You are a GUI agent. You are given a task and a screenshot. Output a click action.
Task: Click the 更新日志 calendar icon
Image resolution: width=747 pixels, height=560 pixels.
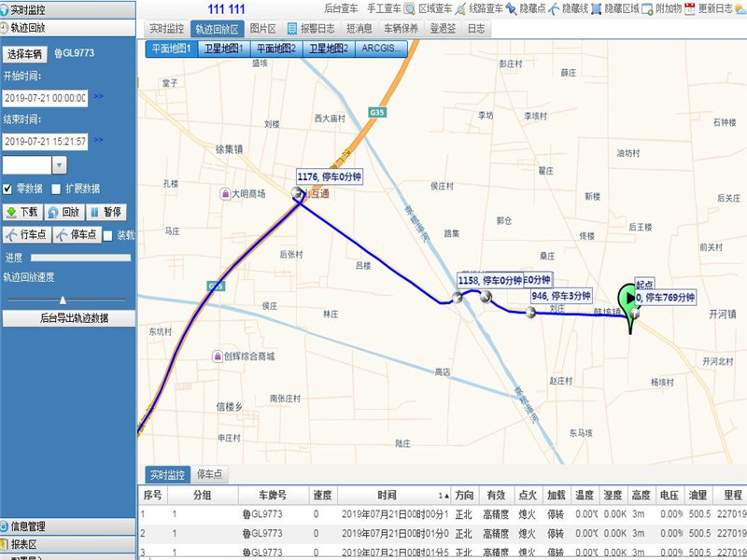tap(689, 8)
